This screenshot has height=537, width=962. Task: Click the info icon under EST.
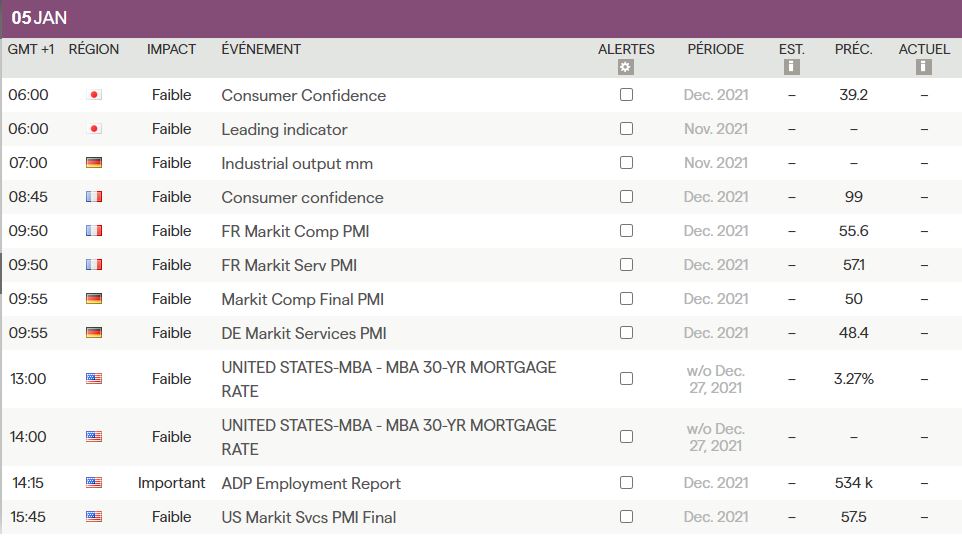pyautogui.click(x=791, y=68)
